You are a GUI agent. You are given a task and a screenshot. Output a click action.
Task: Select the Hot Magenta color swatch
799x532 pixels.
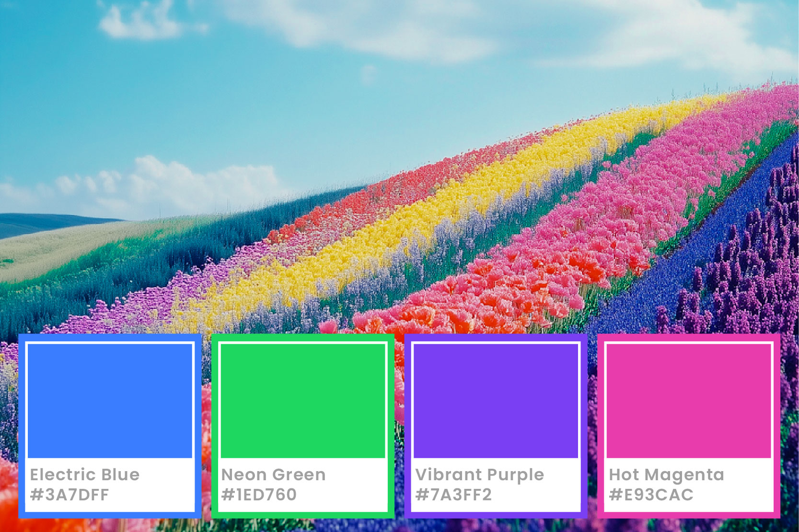[x=689, y=401]
